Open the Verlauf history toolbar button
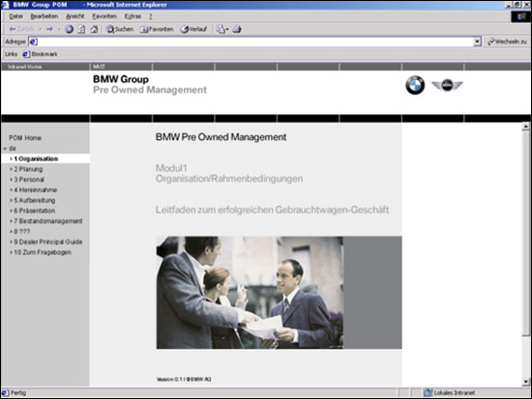Viewport: 532px width, 399px height. pos(193,30)
